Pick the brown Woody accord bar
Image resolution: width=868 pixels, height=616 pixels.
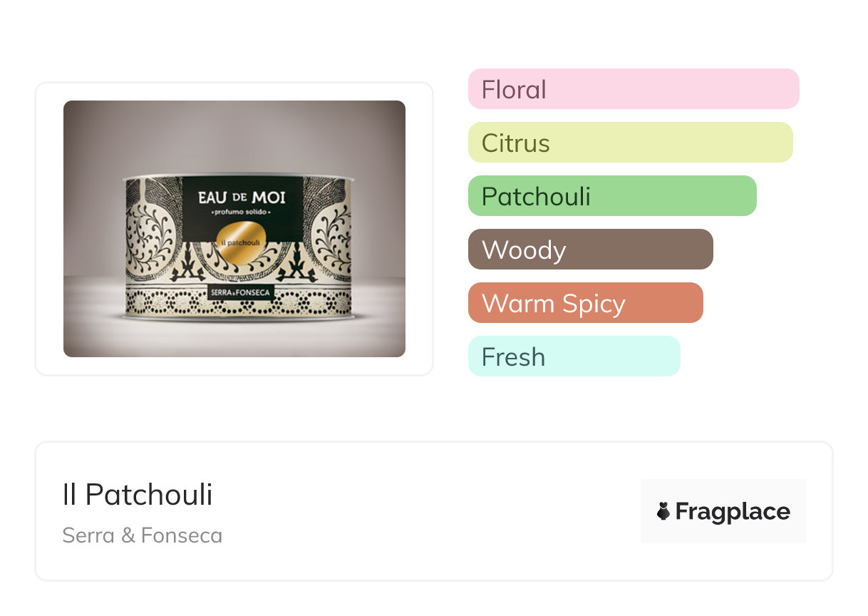(590, 250)
